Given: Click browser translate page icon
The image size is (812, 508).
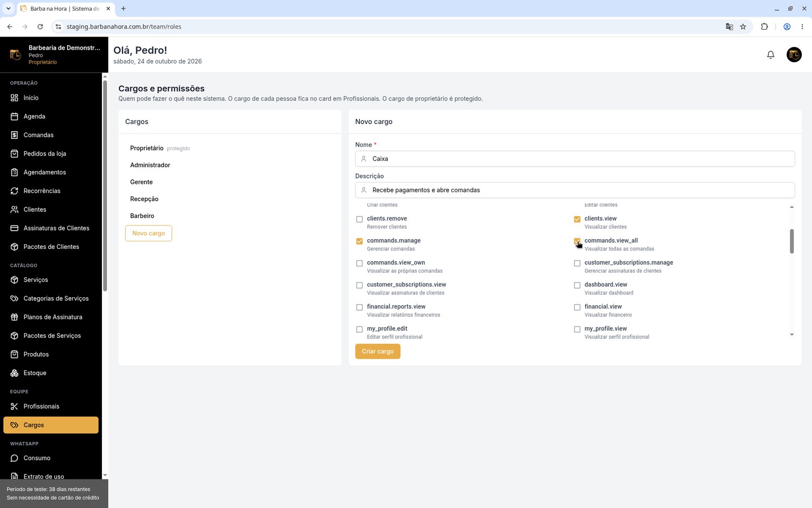Looking at the screenshot, I should tap(729, 26).
